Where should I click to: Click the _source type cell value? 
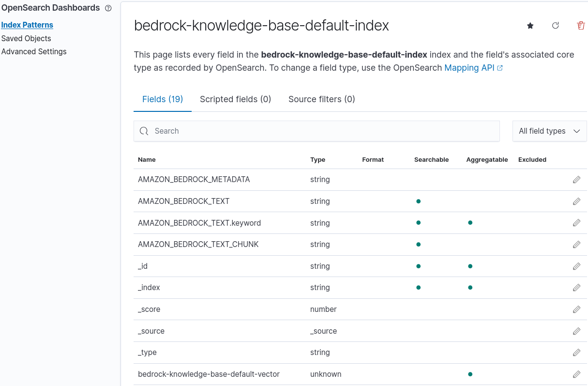(323, 331)
